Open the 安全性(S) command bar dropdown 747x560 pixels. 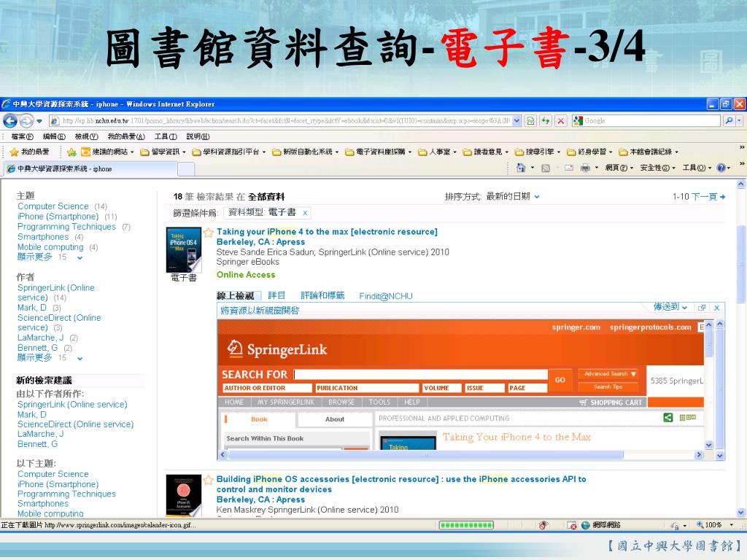point(657,168)
